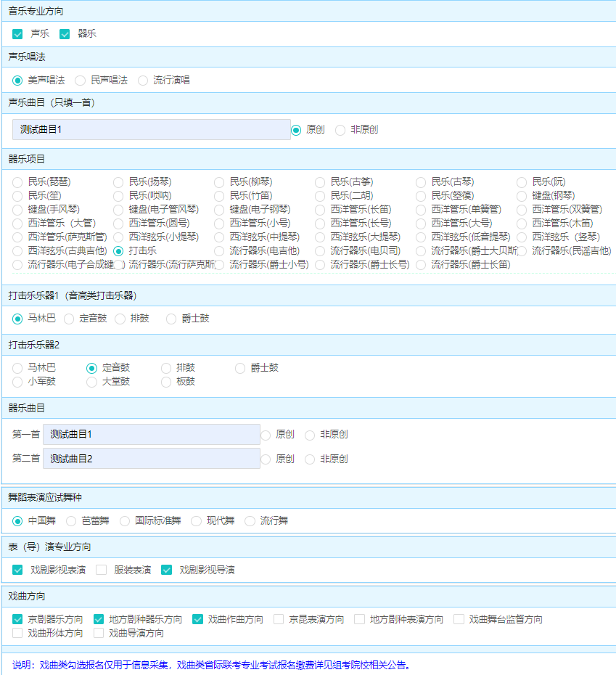616x675 pixels.
Task: Select 键盘(钢琴) option
Action: pos(522,196)
